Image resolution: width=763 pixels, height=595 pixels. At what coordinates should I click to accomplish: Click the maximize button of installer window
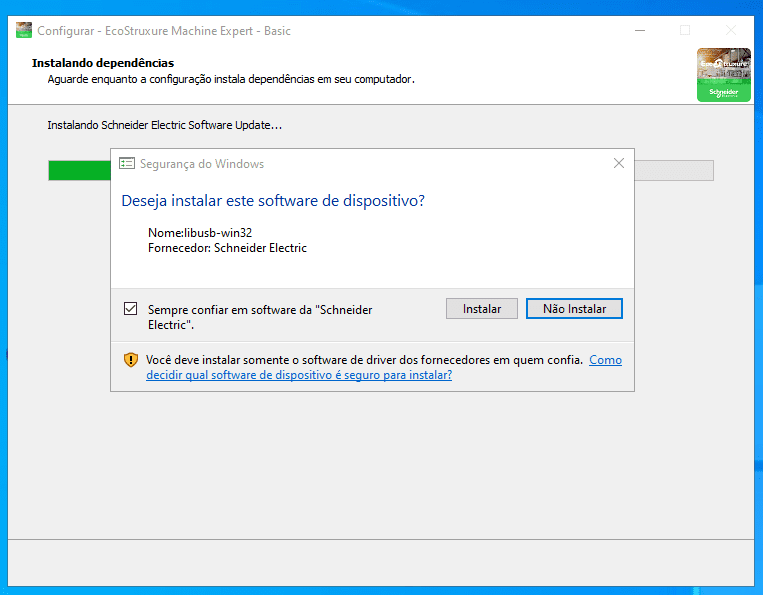685,31
